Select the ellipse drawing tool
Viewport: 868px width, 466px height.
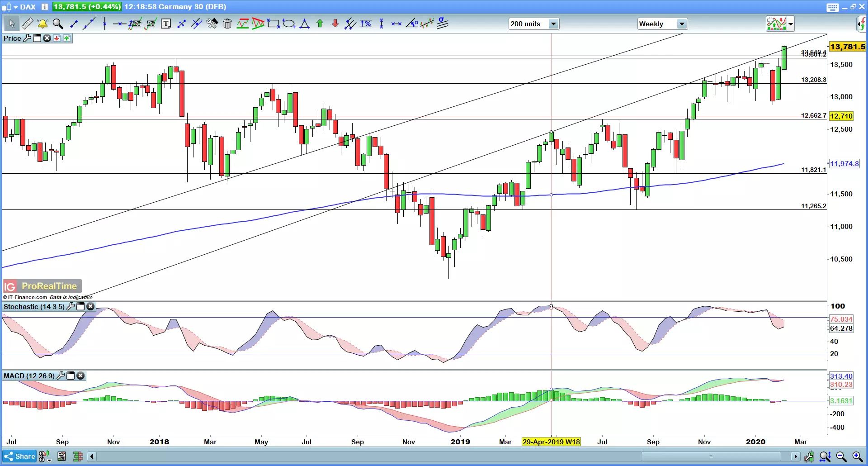point(289,24)
